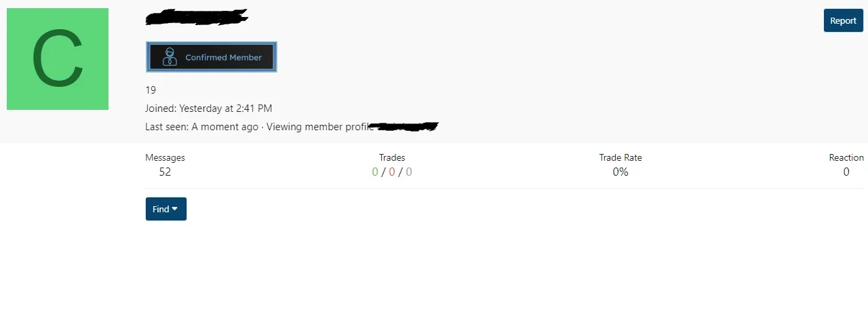Click the gray neutral trades zero

(409, 172)
